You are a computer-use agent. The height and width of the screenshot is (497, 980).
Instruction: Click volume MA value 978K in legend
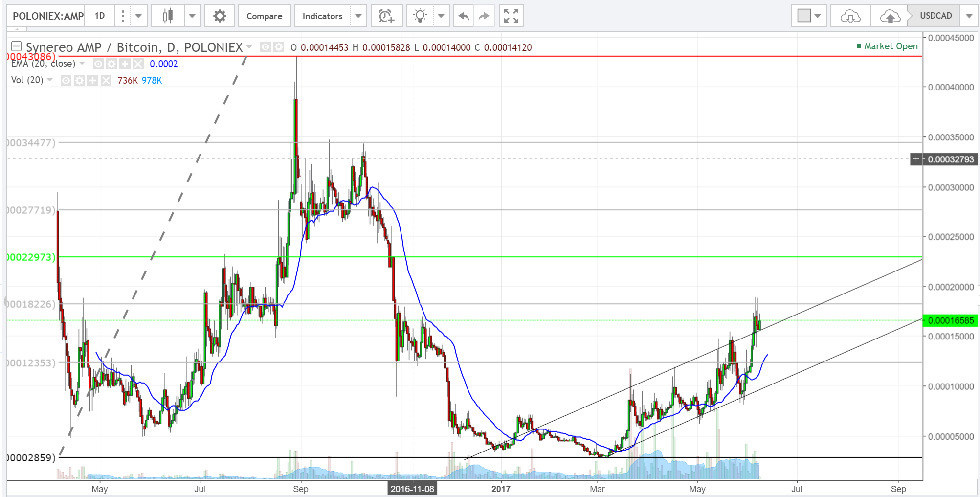coord(152,80)
